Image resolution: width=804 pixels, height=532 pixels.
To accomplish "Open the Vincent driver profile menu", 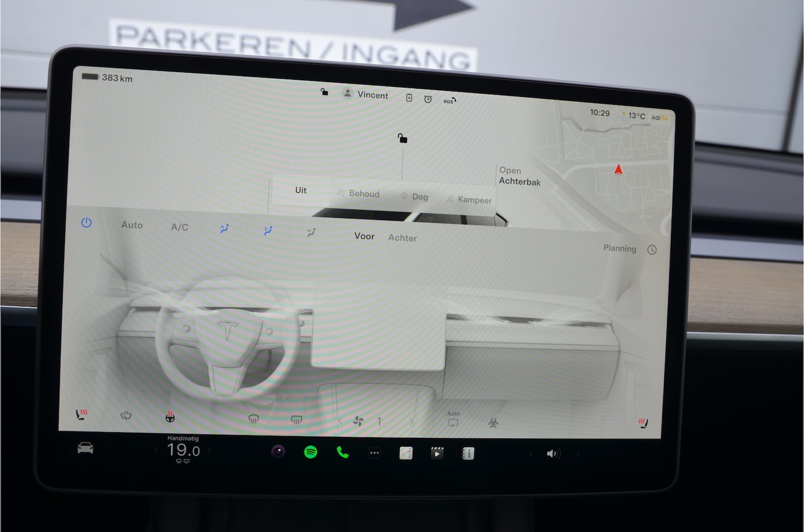I will (366, 94).
